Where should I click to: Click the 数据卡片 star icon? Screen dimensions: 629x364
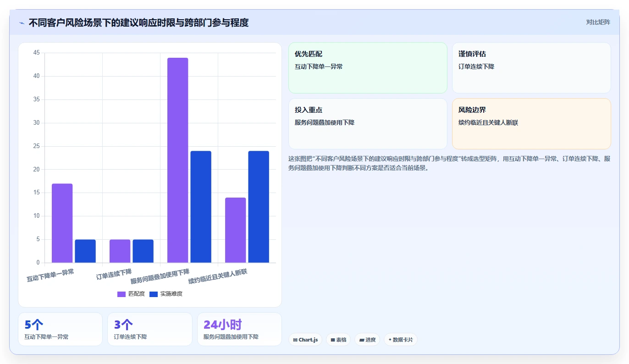point(390,340)
